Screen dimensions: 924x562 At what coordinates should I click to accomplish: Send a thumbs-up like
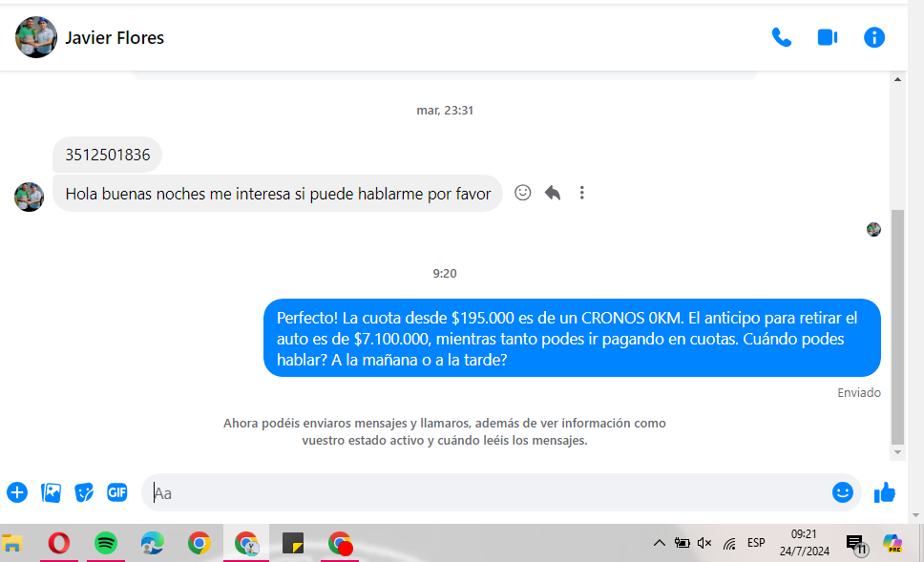[885, 492]
